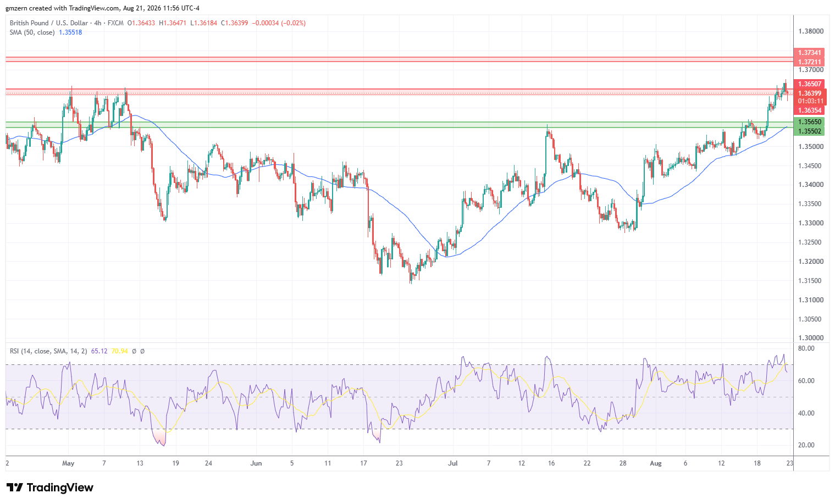
Task: Click the low price L1.36184
Action: (203, 23)
